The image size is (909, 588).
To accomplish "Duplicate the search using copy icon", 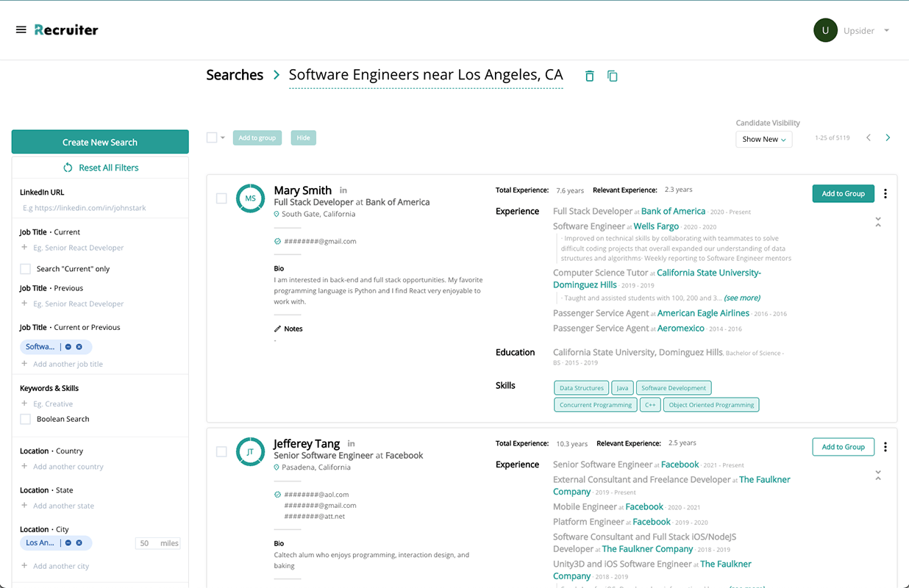I will [612, 76].
